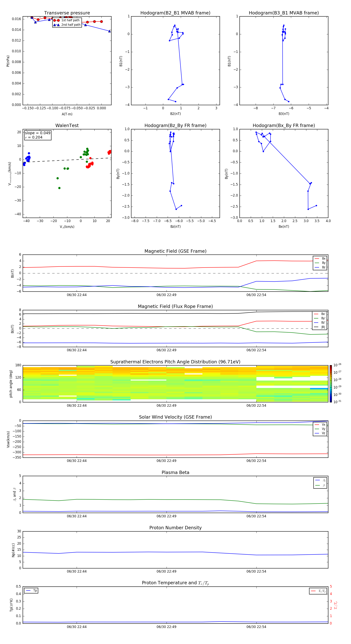Click the β legend entry in Plasma Beta plot
351x644 pixels.
[320, 486]
